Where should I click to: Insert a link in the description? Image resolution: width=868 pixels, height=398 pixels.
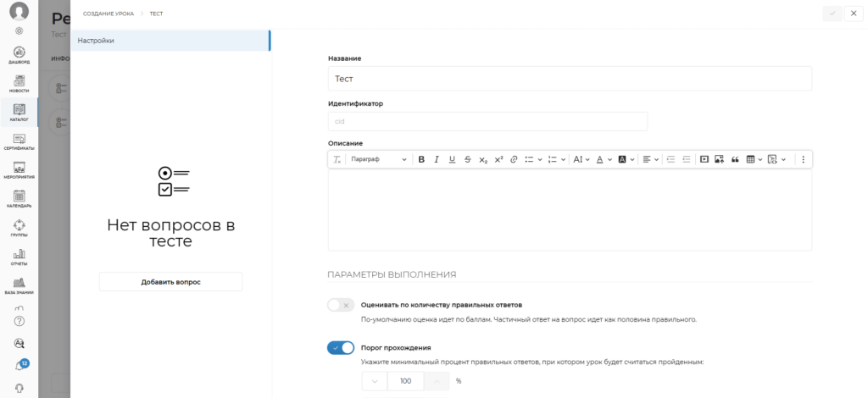click(514, 159)
